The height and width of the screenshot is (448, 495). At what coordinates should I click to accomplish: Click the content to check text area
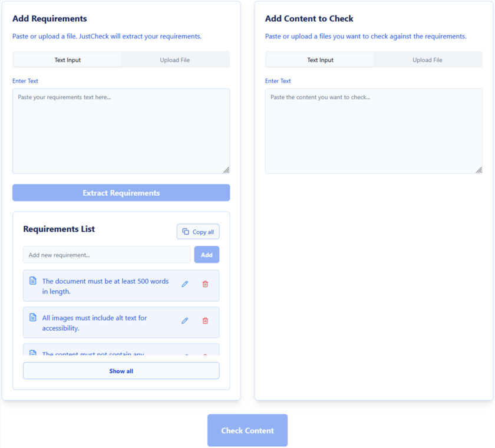click(x=374, y=131)
